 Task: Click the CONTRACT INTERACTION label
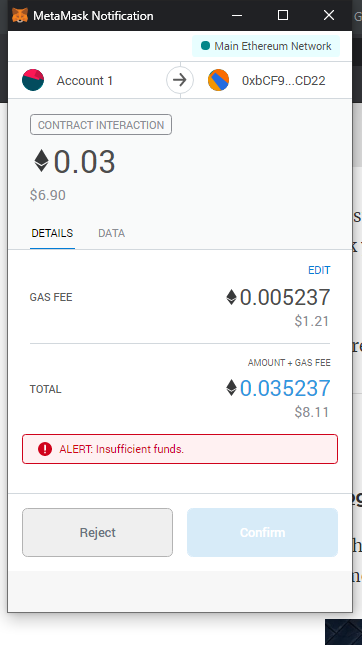(101, 125)
